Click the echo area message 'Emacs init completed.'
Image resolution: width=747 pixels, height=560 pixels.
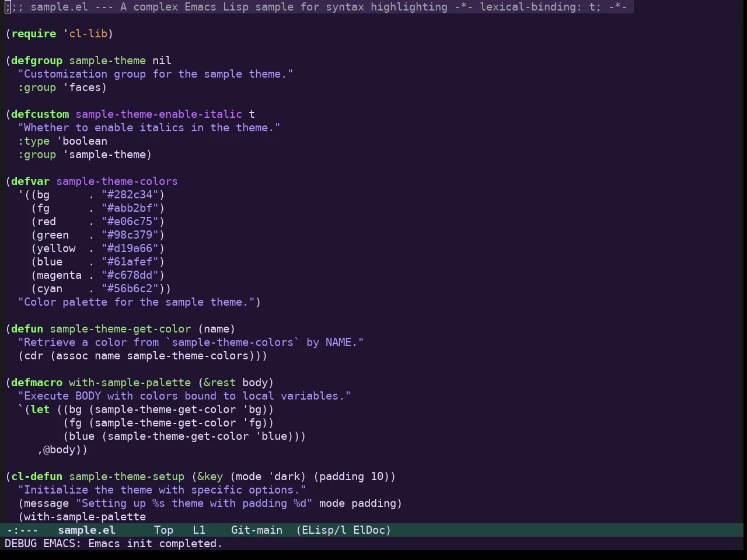tap(155, 543)
